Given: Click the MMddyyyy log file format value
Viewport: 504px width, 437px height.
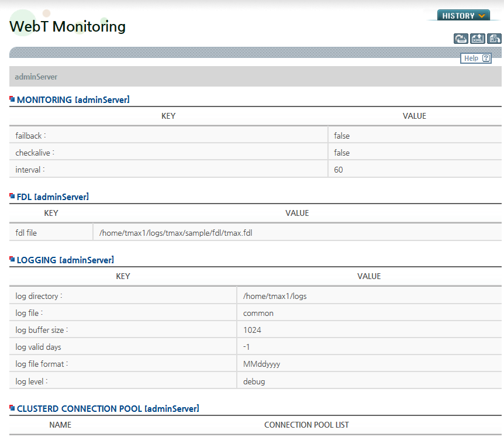Looking at the screenshot, I should (x=261, y=364).
